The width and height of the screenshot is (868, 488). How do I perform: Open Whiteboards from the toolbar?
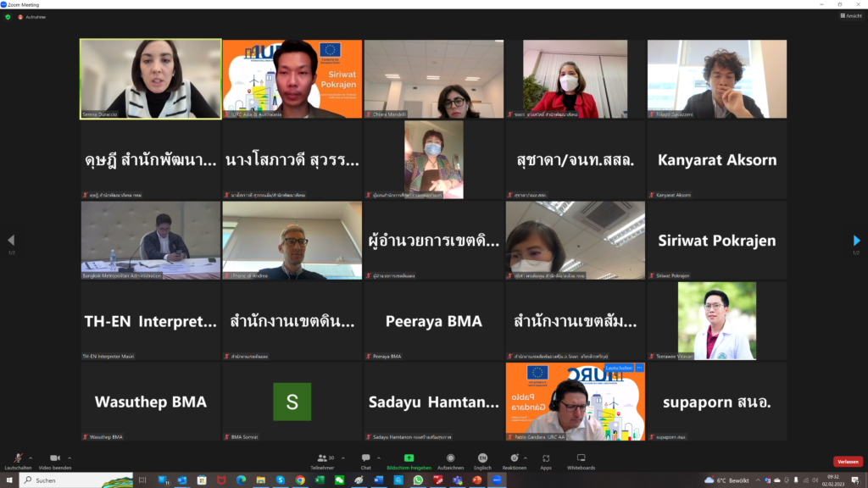point(581,459)
